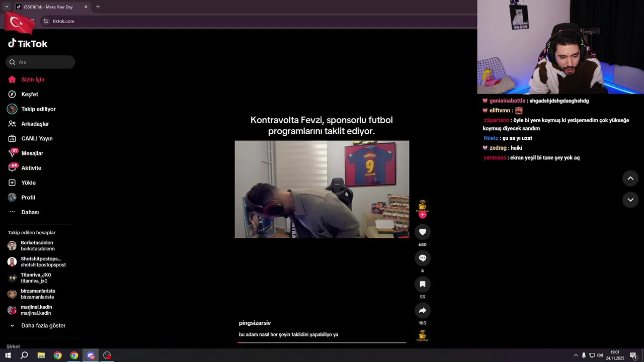Click genieinabottle chat username
Screen dimensions: 644x362
pyautogui.click(x=507, y=101)
